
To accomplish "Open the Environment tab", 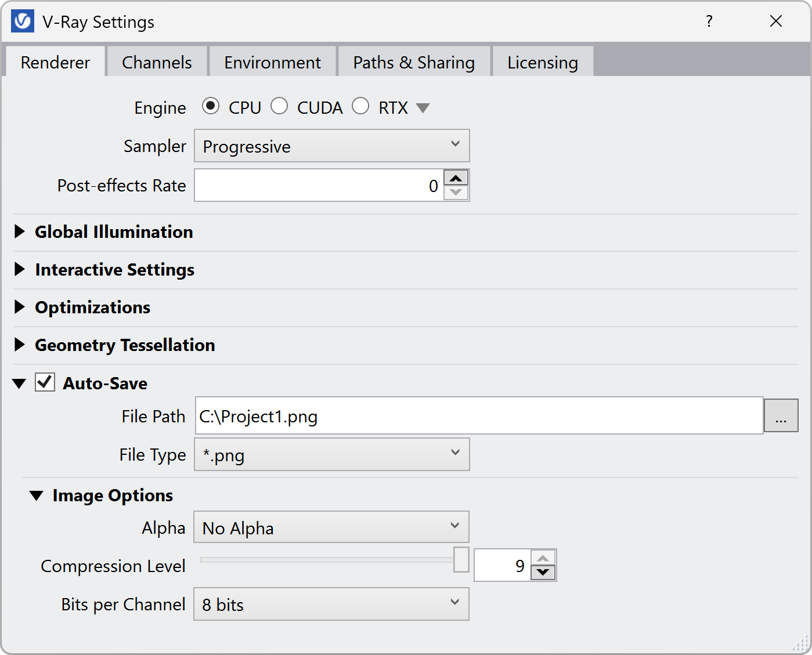I will 273,62.
